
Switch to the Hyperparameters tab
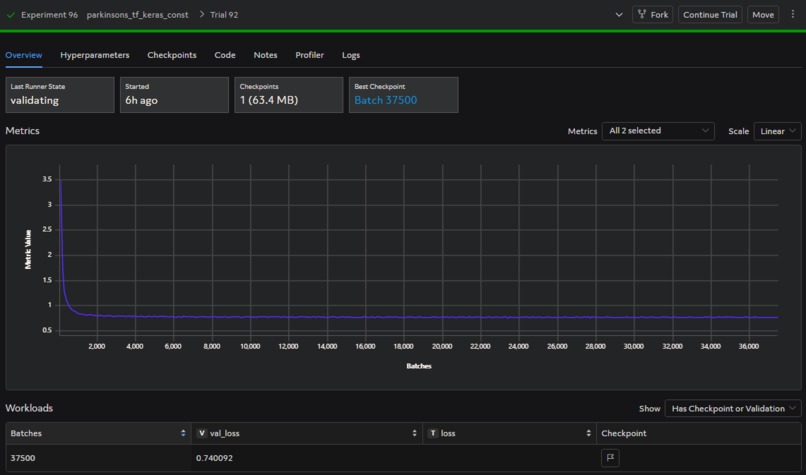pos(95,55)
